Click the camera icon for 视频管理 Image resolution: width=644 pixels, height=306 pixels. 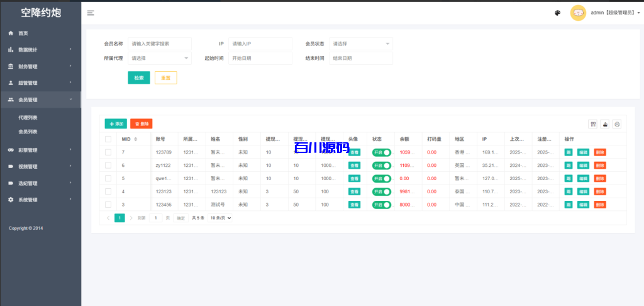coord(11,167)
